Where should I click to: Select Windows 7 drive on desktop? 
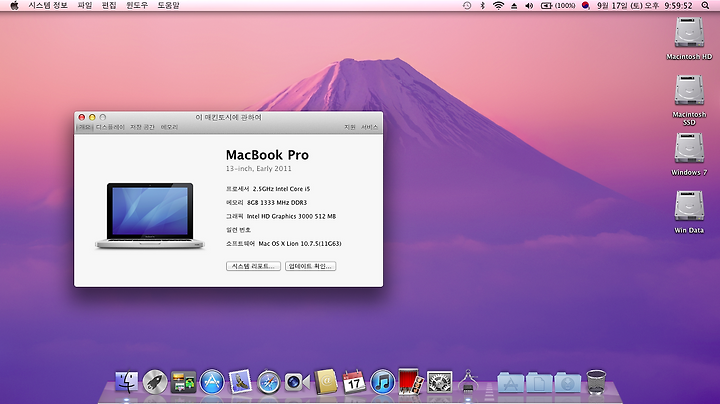[689, 149]
